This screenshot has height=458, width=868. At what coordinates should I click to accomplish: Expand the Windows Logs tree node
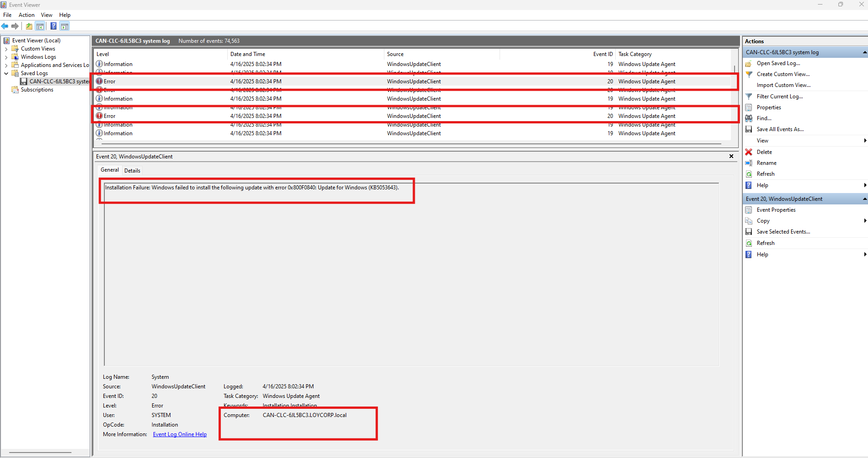tap(6, 57)
